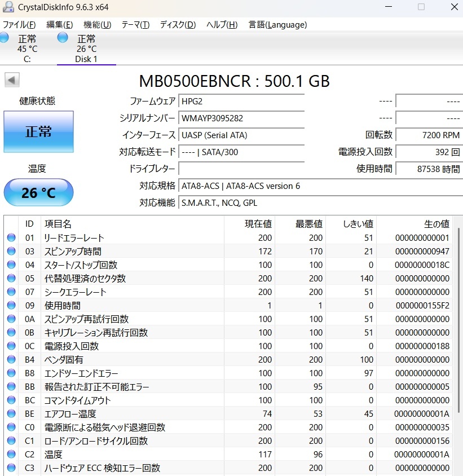Open the ディスク(D) disk selection menu
463x476 pixels.
(177, 25)
